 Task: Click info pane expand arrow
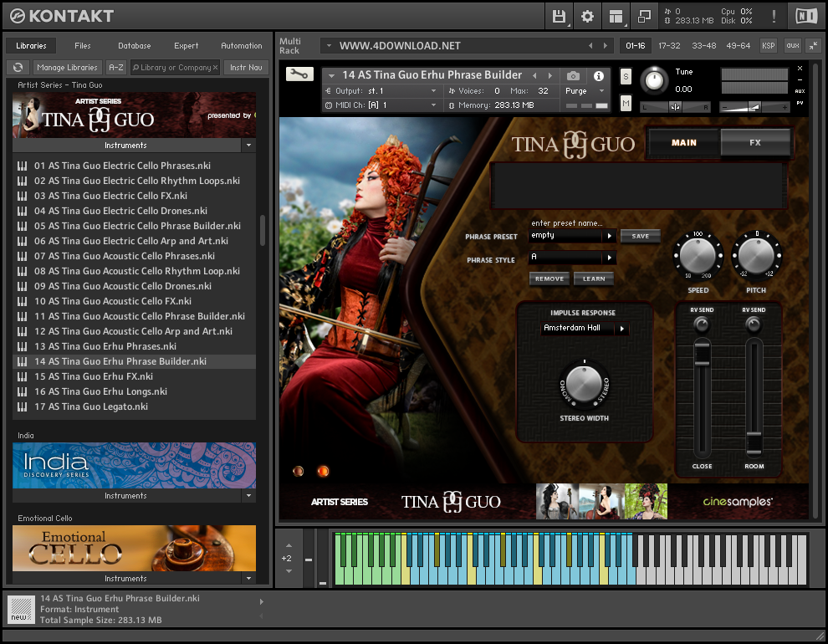coord(262,602)
